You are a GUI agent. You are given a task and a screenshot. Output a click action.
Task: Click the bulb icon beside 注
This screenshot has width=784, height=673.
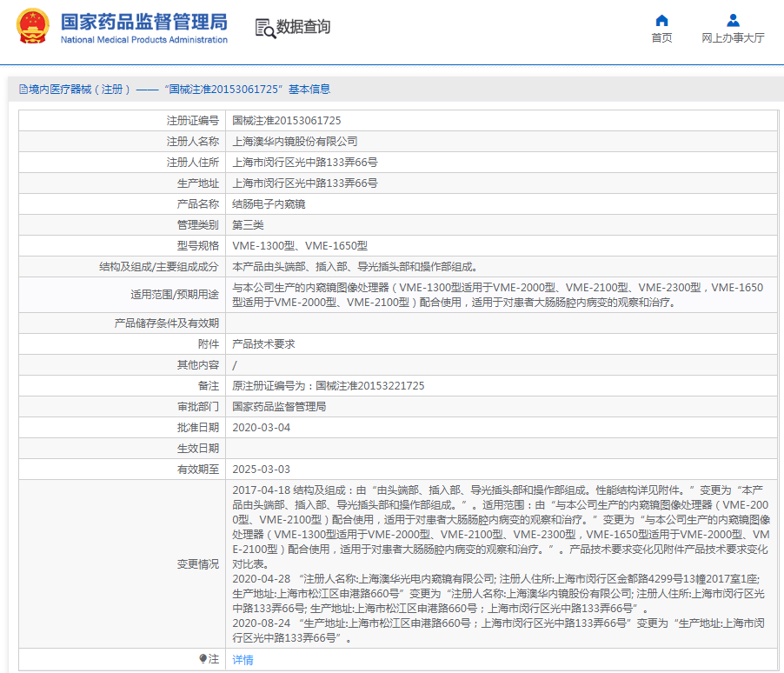203,658
